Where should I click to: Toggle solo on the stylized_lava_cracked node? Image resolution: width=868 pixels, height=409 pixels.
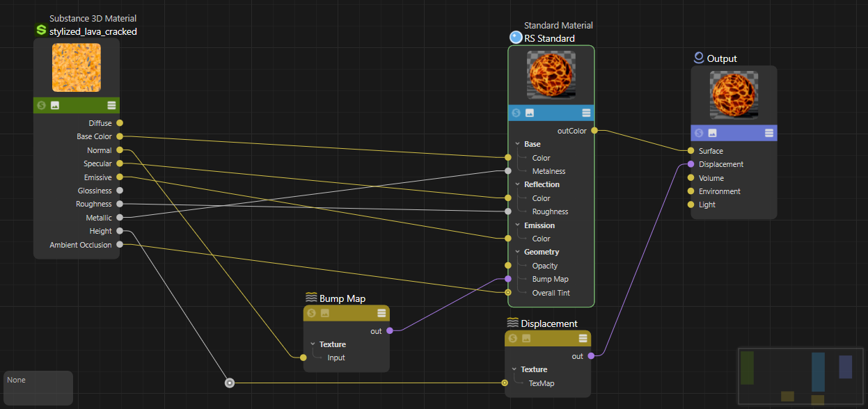41,105
